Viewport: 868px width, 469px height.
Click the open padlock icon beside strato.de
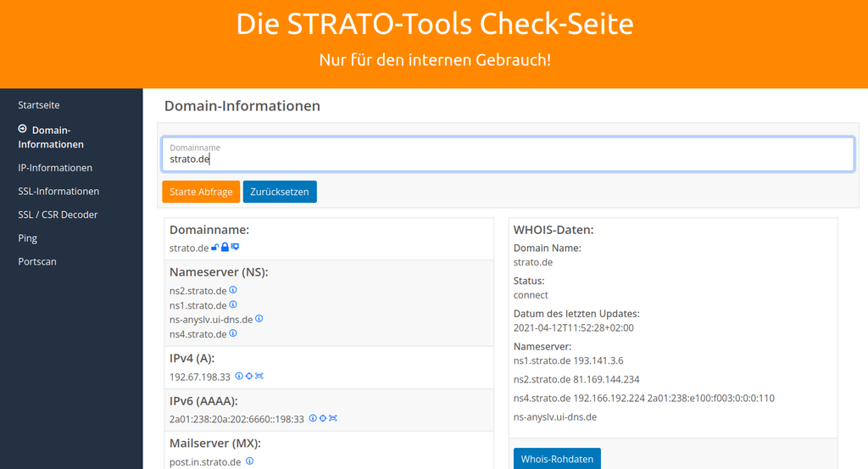(x=215, y=247)
